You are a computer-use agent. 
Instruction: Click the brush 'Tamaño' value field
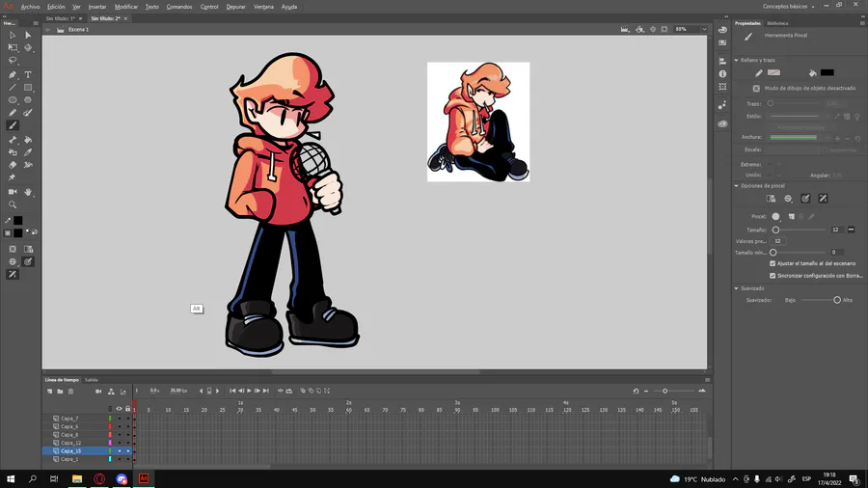[x=836, y=230]
